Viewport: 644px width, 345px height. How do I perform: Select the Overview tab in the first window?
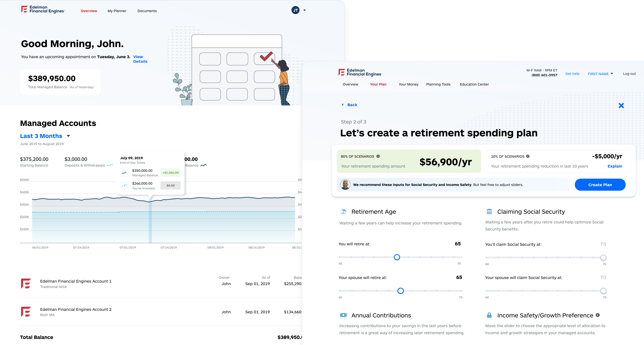pos(89,11)
